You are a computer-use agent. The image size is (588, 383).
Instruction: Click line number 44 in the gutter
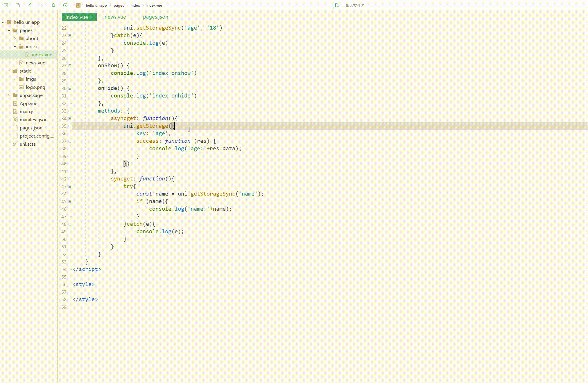coord(64,194)
